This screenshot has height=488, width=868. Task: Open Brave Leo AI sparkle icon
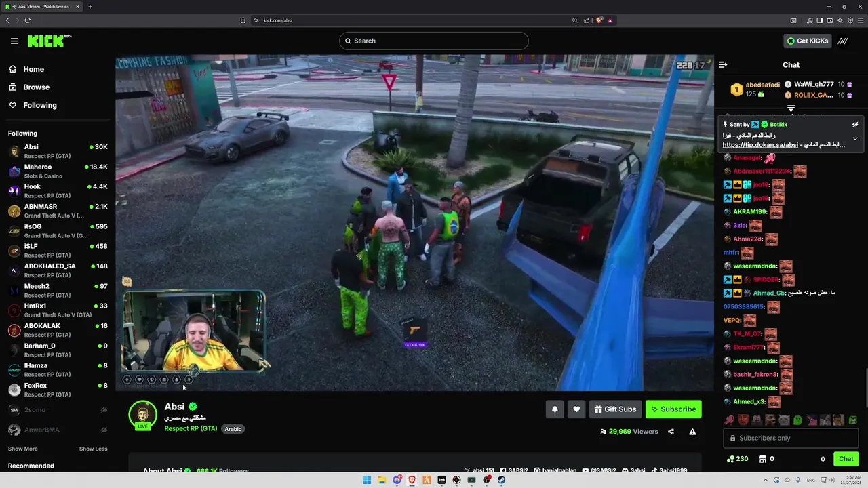(840, 20)
